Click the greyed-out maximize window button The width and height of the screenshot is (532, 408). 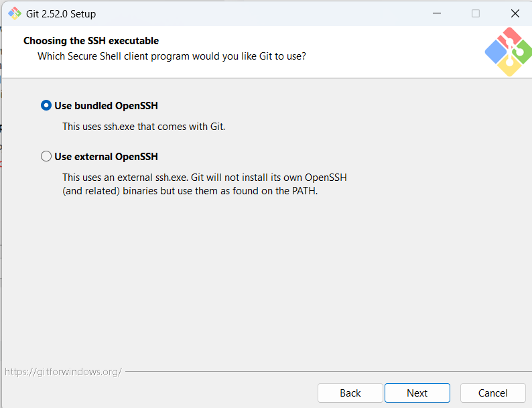tap(476, 13)
